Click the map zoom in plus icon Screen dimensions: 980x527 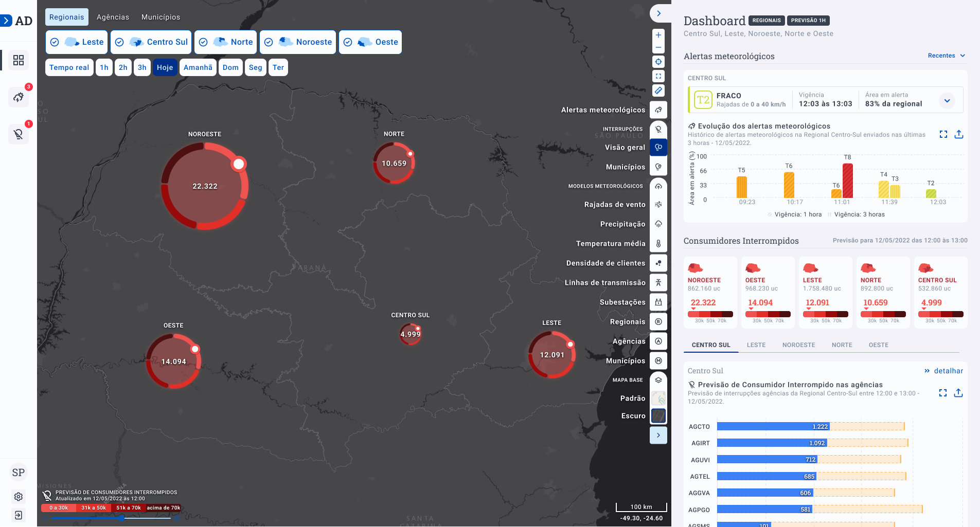[658, 35]
